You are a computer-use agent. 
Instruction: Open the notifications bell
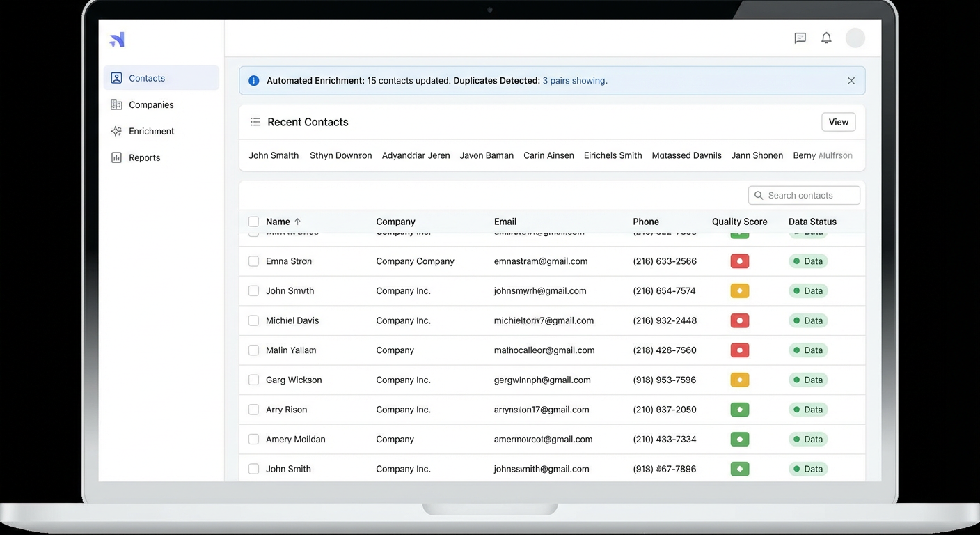click(x=826, y=38)
